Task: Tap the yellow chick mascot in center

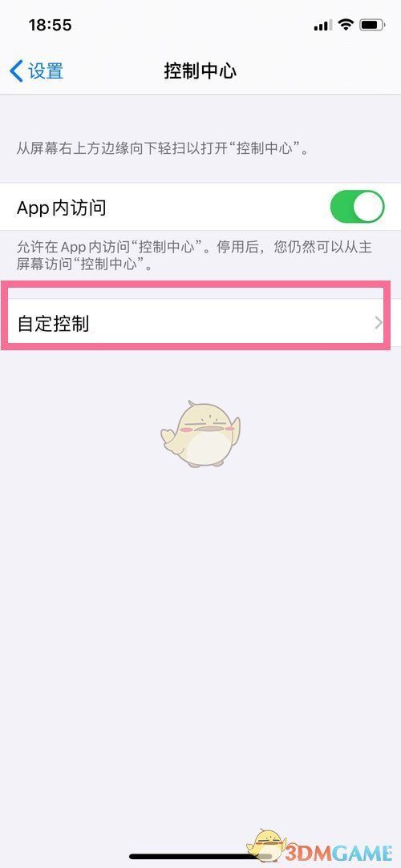Action: tap(200, 434)
